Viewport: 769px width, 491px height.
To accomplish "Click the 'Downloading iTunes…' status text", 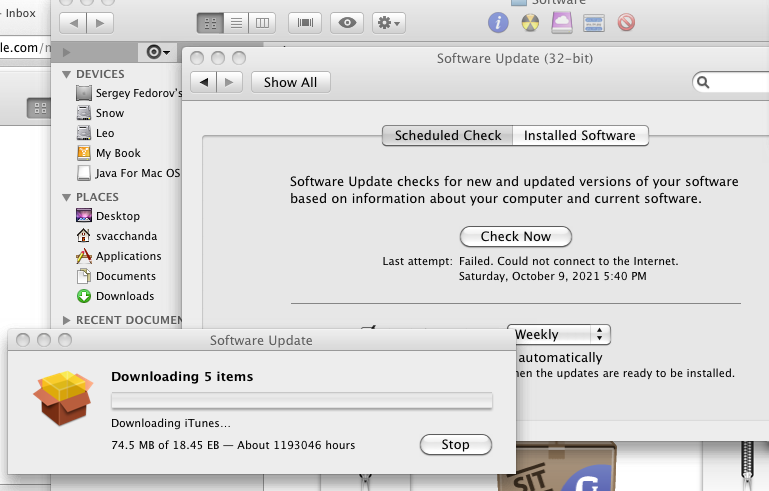I will [171, 423].
